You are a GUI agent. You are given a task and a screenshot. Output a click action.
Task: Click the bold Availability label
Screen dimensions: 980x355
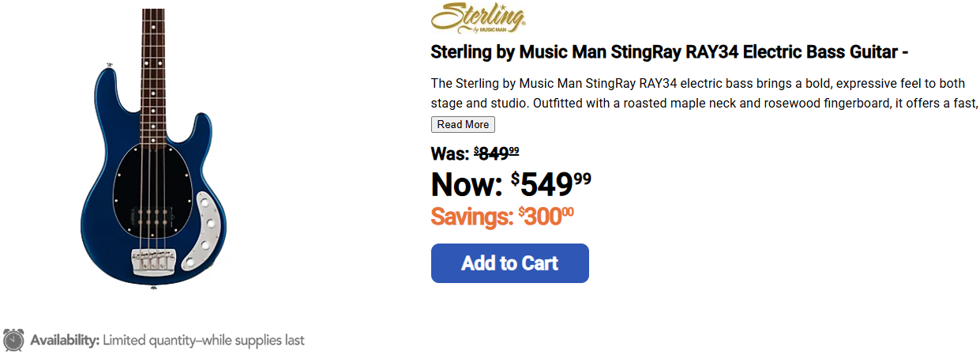65,341
